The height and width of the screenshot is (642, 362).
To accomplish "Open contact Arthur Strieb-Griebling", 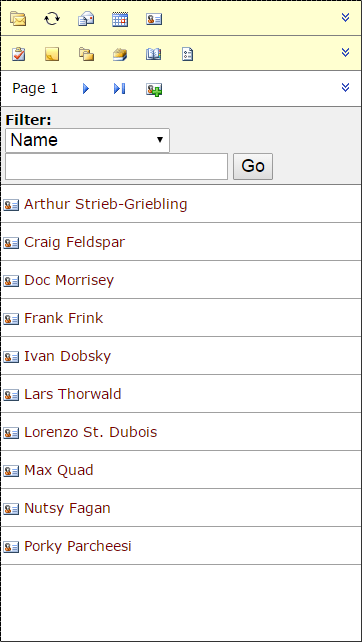I will [106, 204].
